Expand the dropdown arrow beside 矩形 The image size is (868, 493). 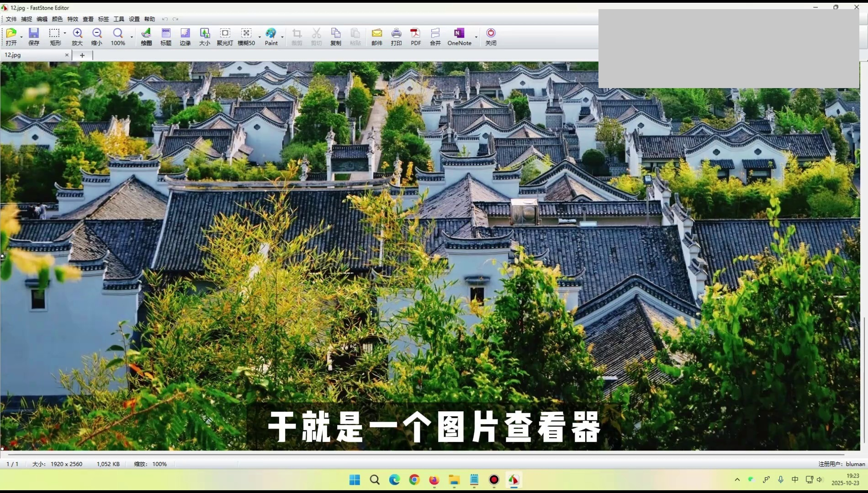tap(65, 33)
